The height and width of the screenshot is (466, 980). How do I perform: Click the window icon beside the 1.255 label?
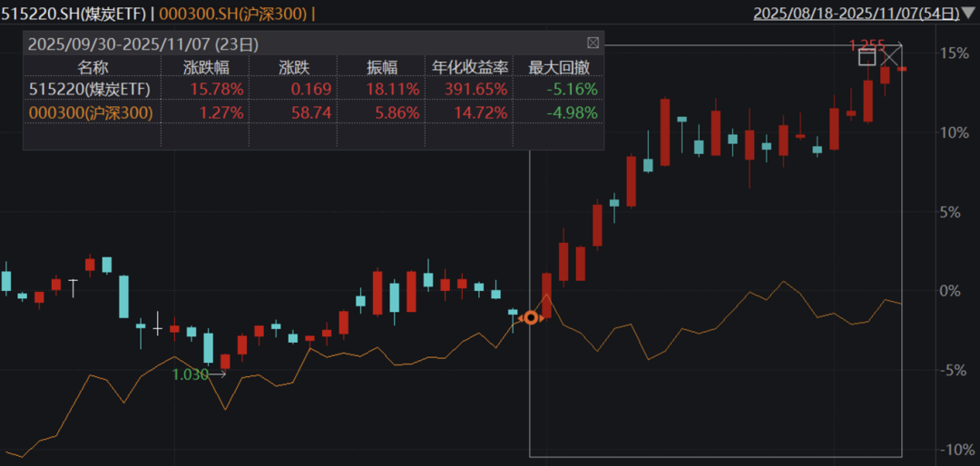click(867, 57)
